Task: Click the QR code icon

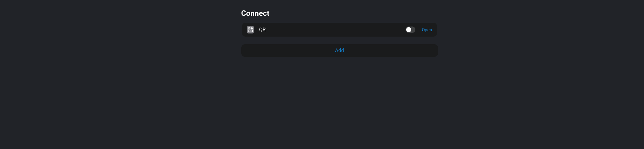Action: pyautogui.click(x=250, y=30)
